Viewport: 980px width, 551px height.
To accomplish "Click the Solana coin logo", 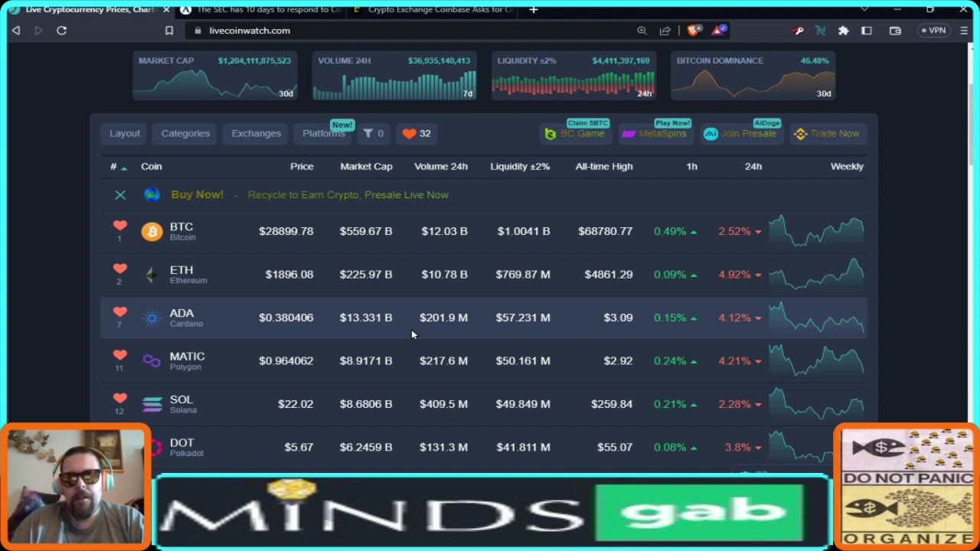I will [152, 404].
